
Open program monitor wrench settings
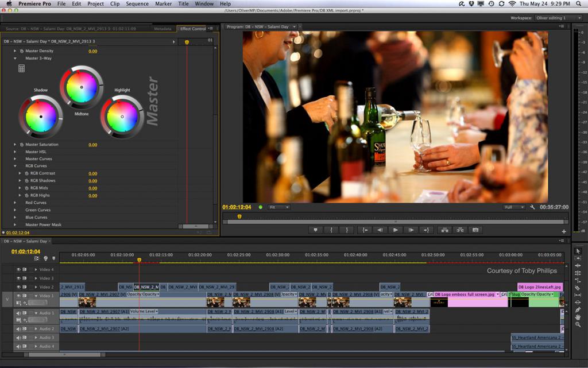pyautogui.click(x=532, y=207)
